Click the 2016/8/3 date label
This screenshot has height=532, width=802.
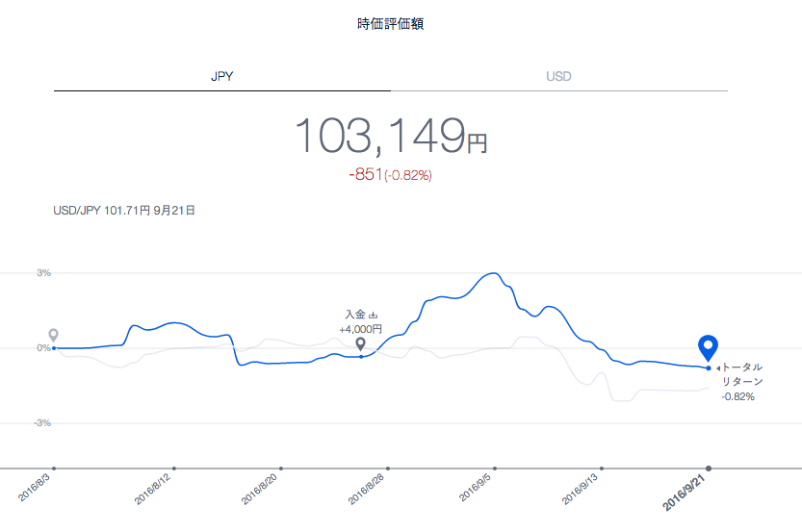pos(35,488)
